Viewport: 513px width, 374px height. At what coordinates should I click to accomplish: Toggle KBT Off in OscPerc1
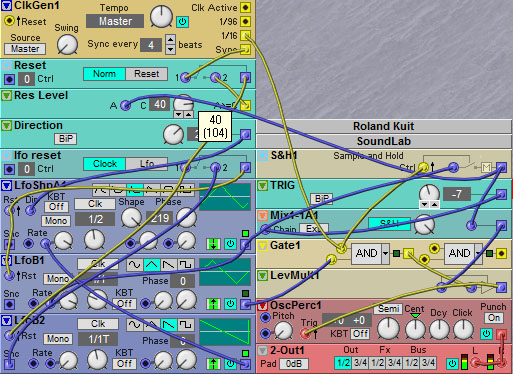[x=361, y=334]
